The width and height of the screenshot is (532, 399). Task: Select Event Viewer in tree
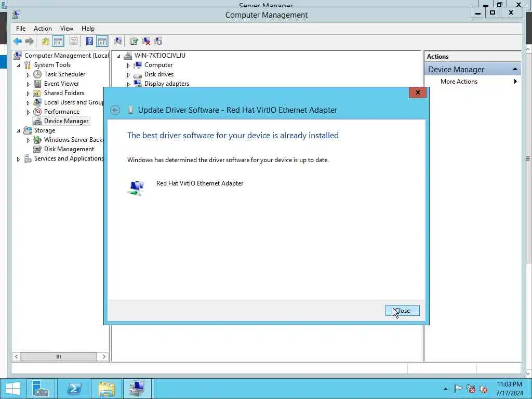pos(61,84)
